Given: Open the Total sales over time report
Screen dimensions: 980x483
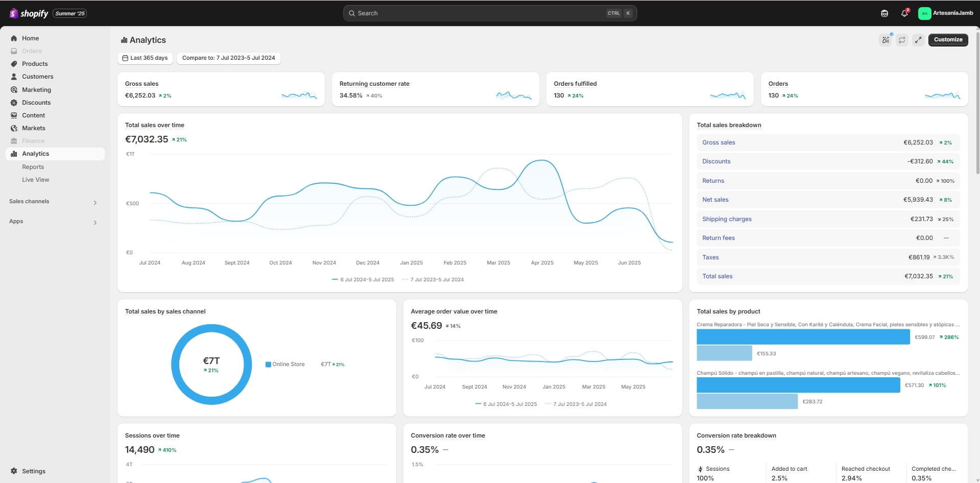Looking at the screenshot, I should pyautogui.click(x=154, y=125).
